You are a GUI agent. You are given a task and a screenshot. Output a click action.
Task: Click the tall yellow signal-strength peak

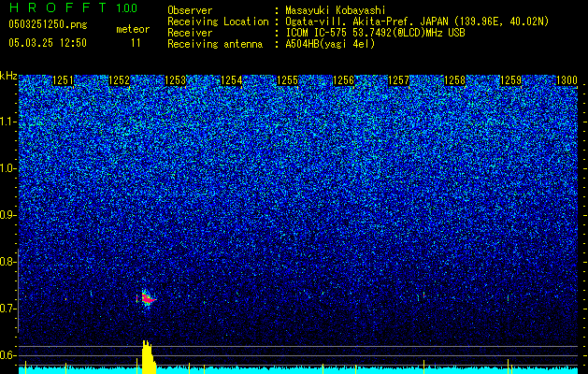pos(149,357)
